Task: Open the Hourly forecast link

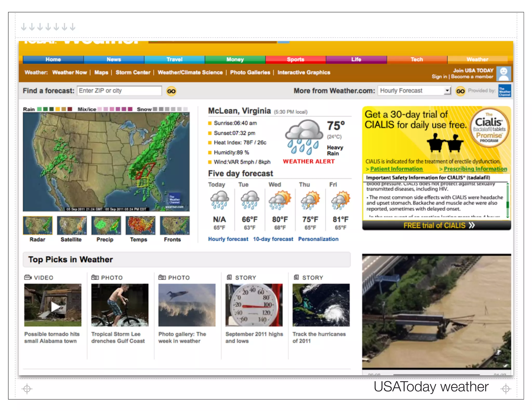Action: pos(228,239)
